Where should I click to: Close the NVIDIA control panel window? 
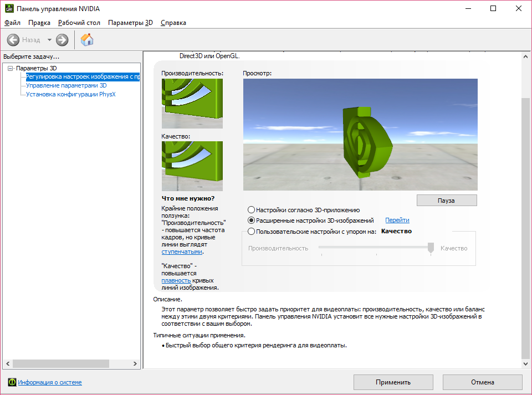point(519,8)
